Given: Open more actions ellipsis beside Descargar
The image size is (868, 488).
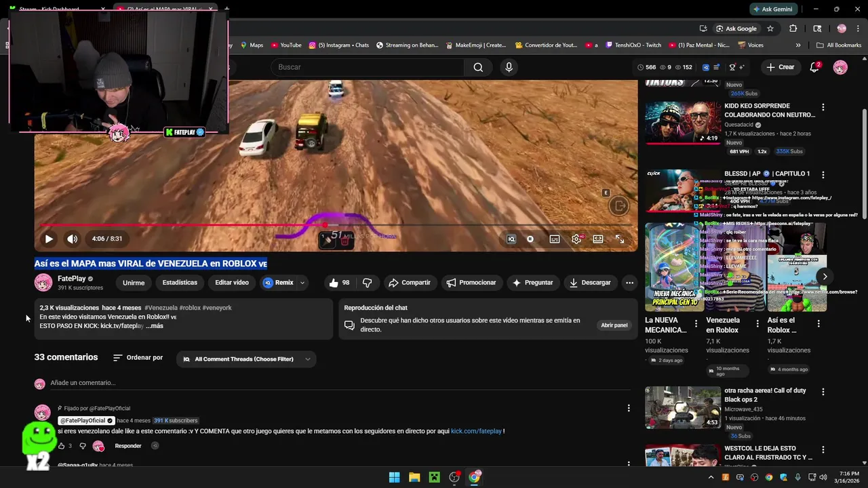Looking at the screenshot, I should (630, 283).
